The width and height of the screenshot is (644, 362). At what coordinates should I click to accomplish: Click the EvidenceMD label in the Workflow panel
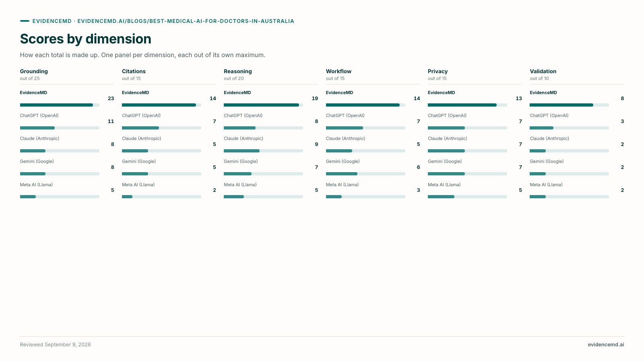pos(339,93)
